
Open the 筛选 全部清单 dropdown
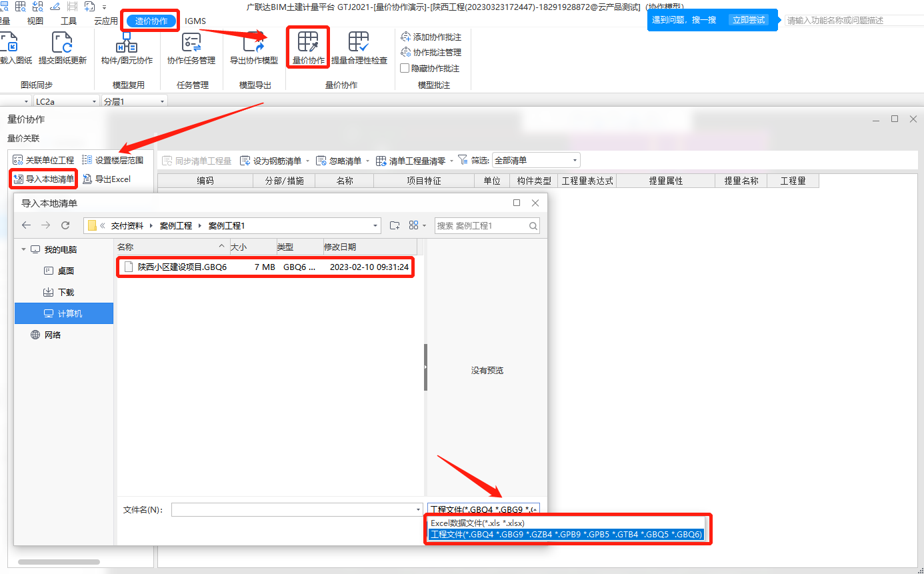536,161
